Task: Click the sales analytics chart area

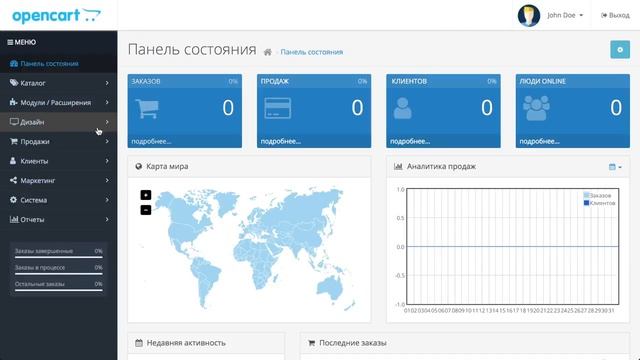Action: pyautogui.click(x=513, y=247)
